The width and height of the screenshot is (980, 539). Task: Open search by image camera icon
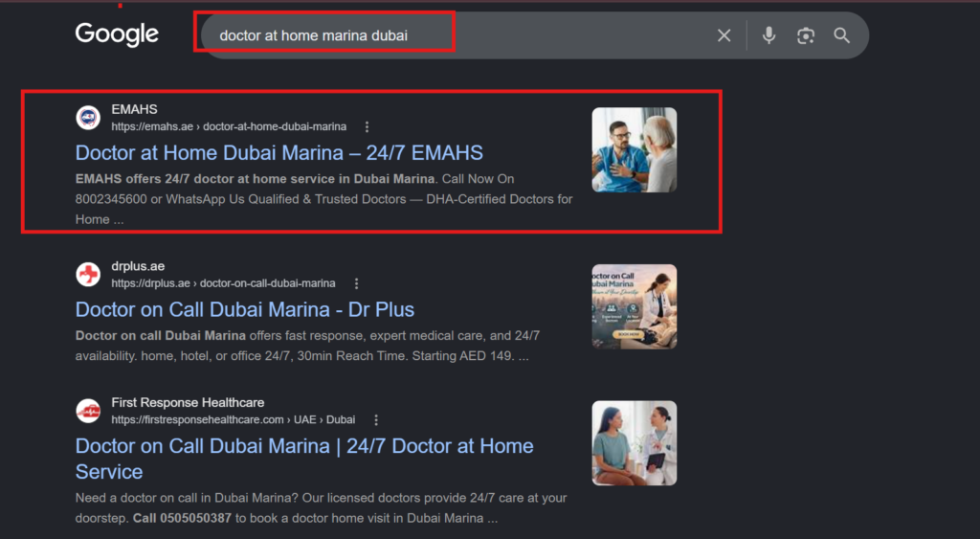click(806, 35)
